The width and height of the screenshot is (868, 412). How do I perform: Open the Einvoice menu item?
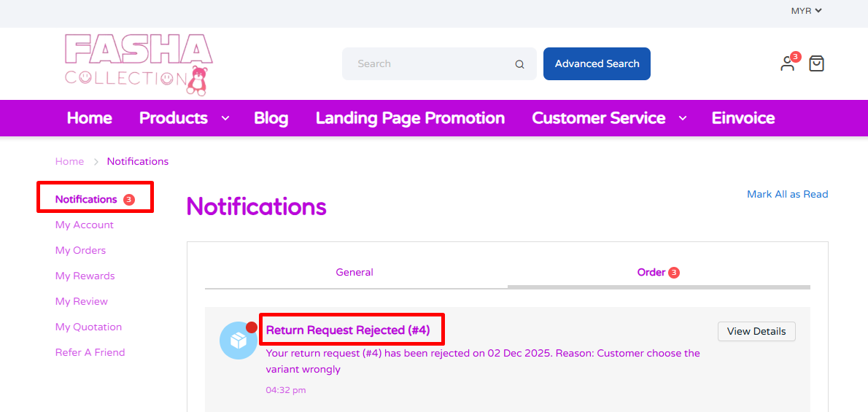coord(743,118)
